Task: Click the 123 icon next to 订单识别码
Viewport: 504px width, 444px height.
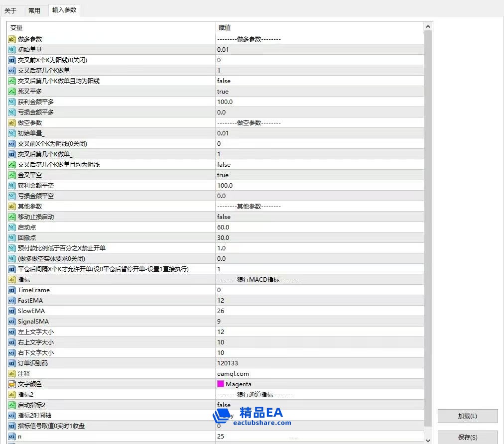Action: point(12,363)
